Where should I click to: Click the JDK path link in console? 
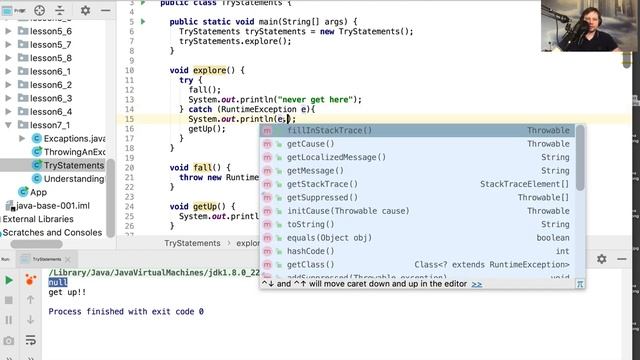coord(154,273)
